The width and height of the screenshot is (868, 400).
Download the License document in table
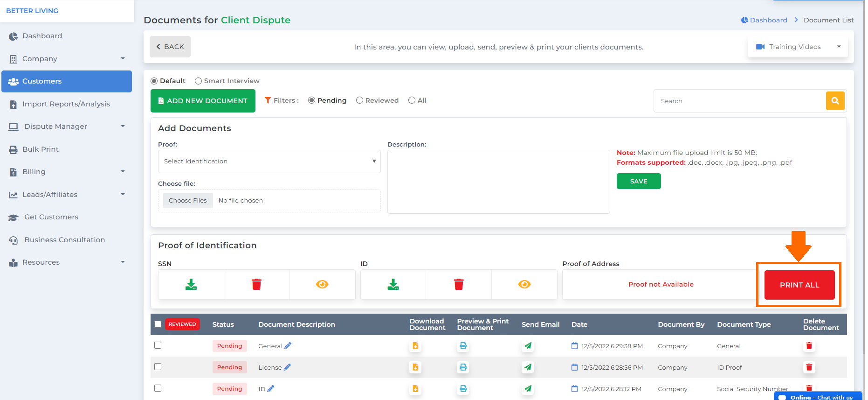click(415, 367)
